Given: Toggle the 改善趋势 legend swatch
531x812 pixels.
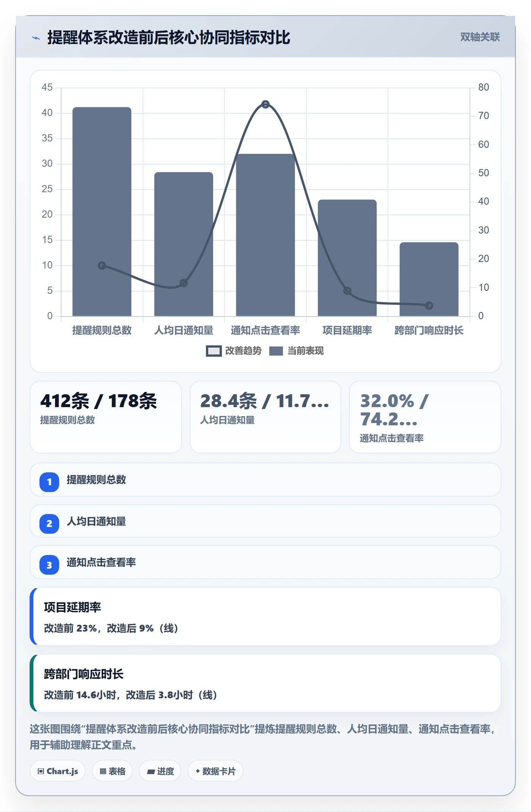Looking at the screenshot, I should pyautogui.click(x=214, y=351).
